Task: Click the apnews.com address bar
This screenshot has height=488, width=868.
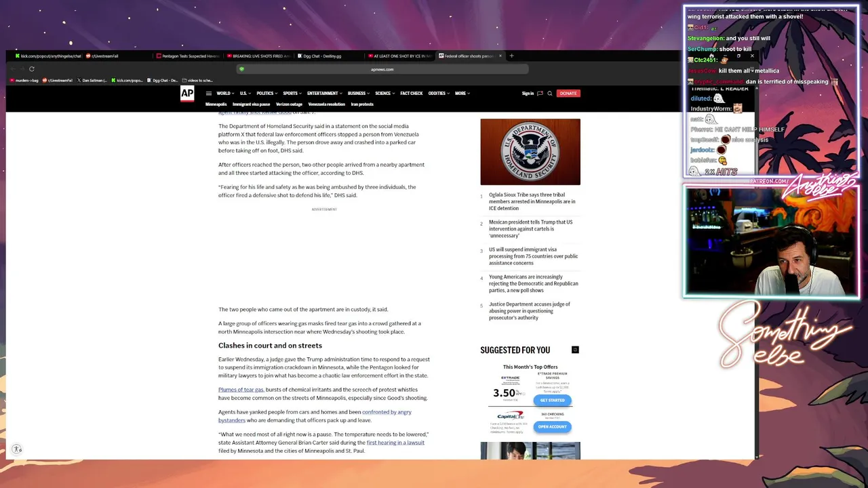Action: pyautogui.click(x=382, y=69)
